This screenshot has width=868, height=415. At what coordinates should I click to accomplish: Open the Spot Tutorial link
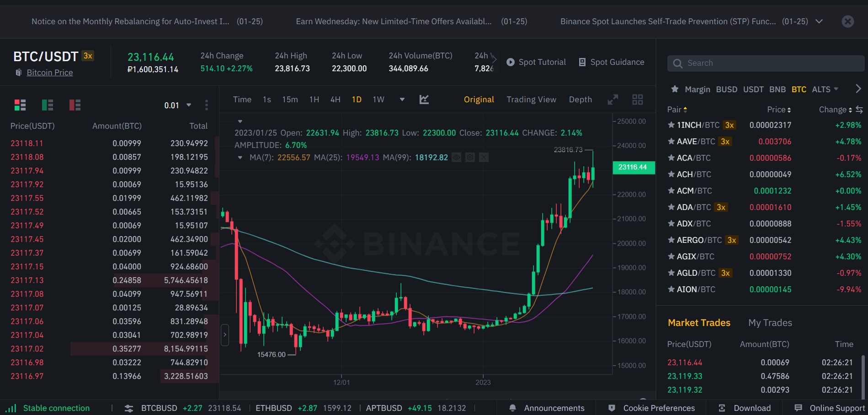[542, 62]
